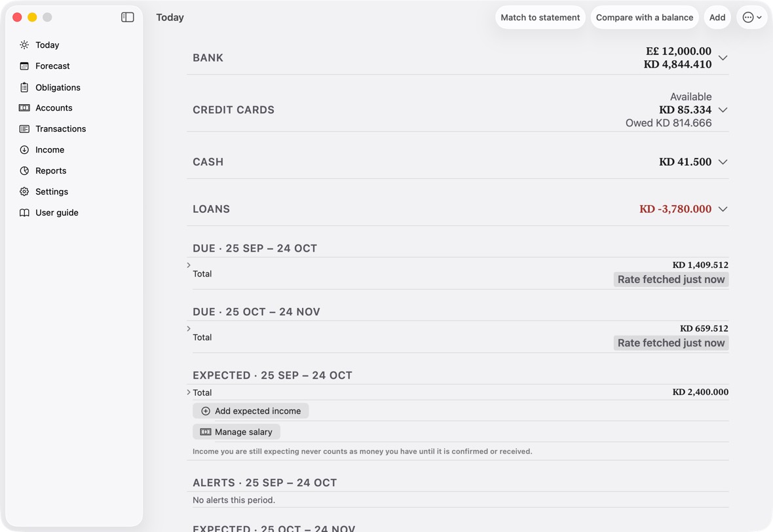Click the Forecast calendar icon

[x=24, y=66]
